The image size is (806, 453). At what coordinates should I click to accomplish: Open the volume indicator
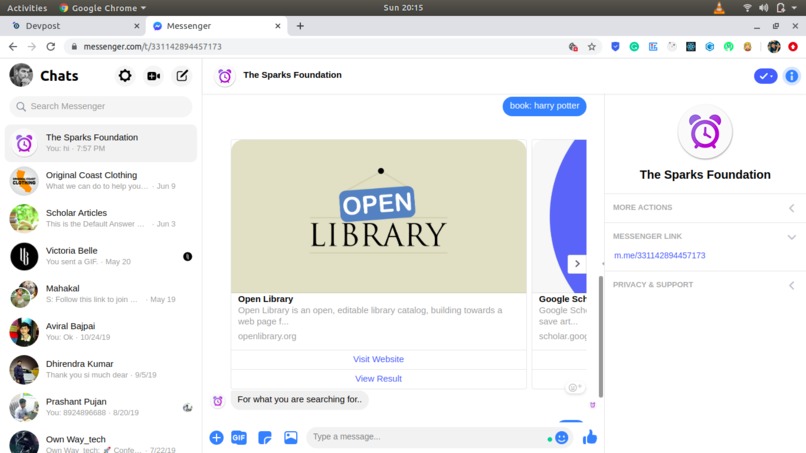click(x=764, y=8)
